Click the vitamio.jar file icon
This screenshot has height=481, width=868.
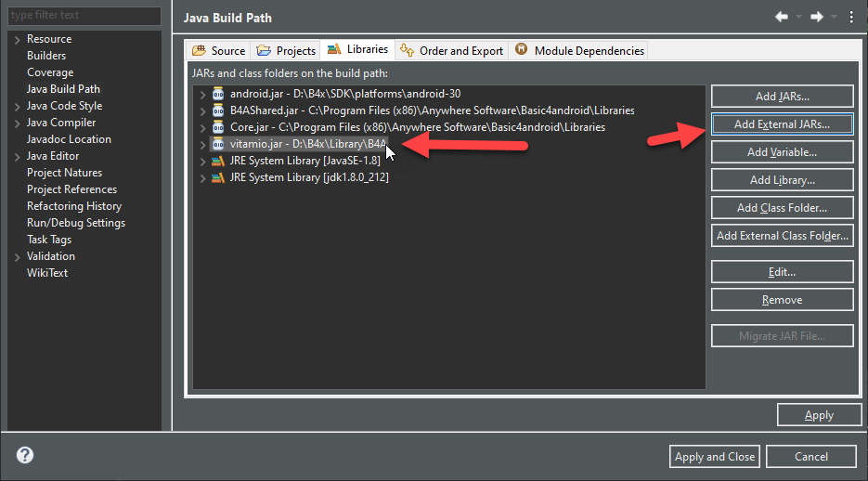(218, 144)
